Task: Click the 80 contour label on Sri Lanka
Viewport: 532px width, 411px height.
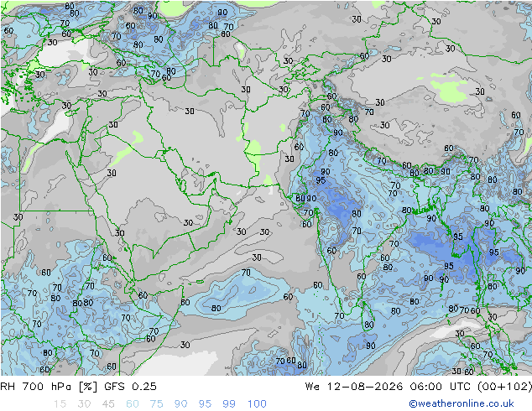Action: [369, 325]
